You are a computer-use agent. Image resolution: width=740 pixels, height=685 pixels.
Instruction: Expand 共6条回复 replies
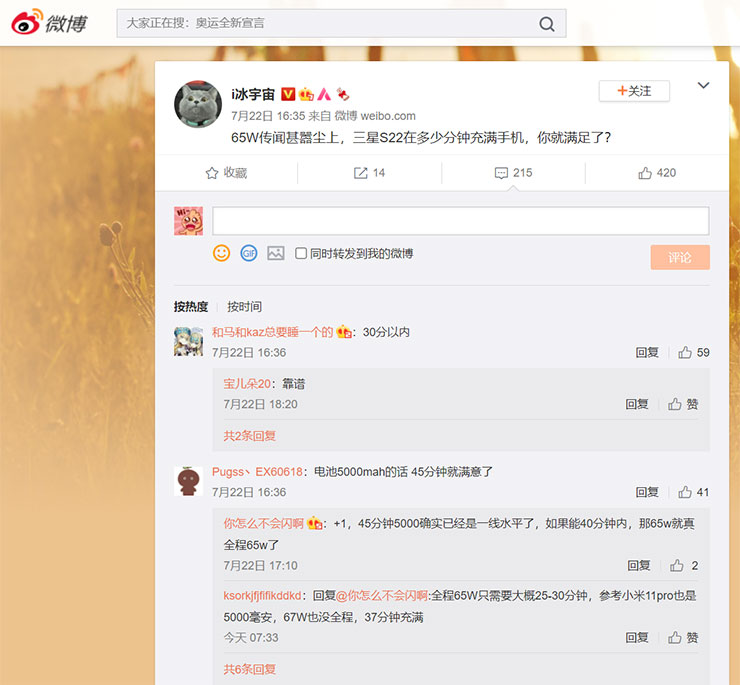click(250, 669)
